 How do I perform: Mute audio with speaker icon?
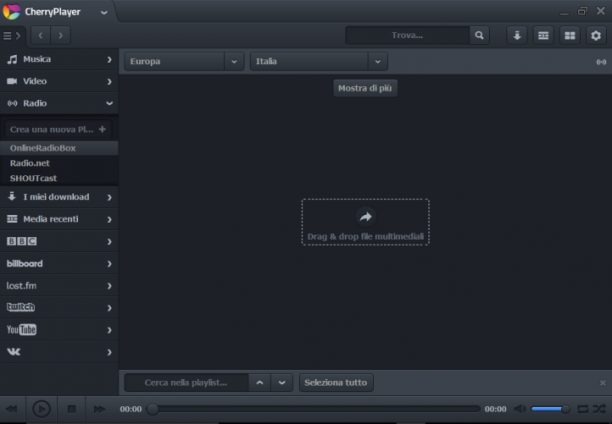(x=520, y=409)
